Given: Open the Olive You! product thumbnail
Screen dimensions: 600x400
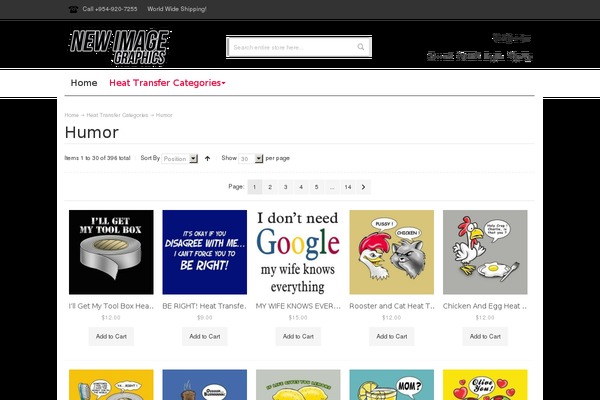Looking at the screenshot, I should [485, 385].
